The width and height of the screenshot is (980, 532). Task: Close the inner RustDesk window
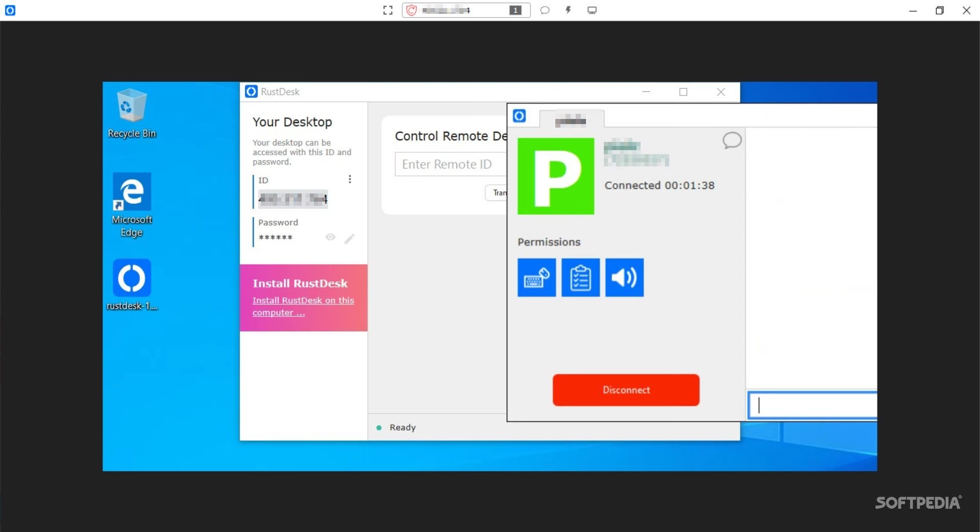(x=721, y=92)
